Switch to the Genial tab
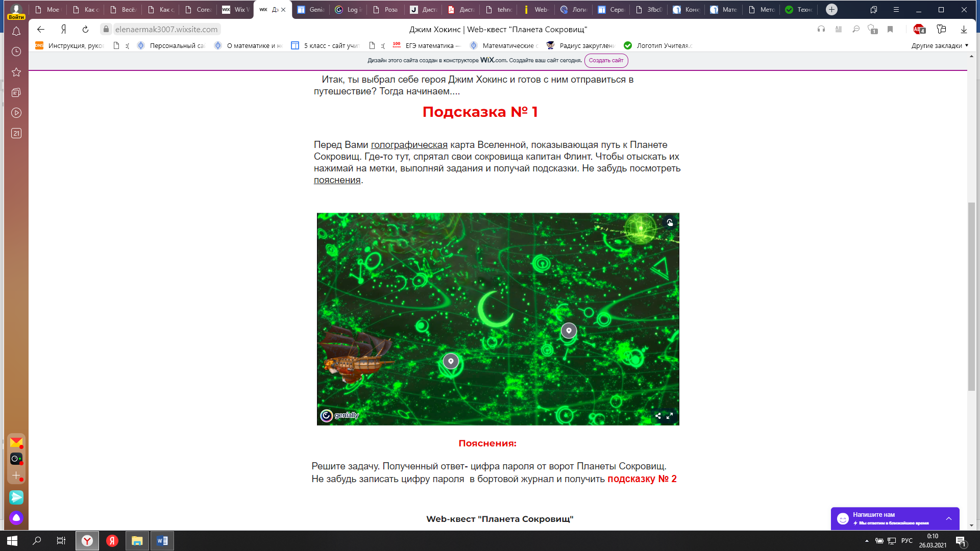980x551 pixels. (311, 10)
